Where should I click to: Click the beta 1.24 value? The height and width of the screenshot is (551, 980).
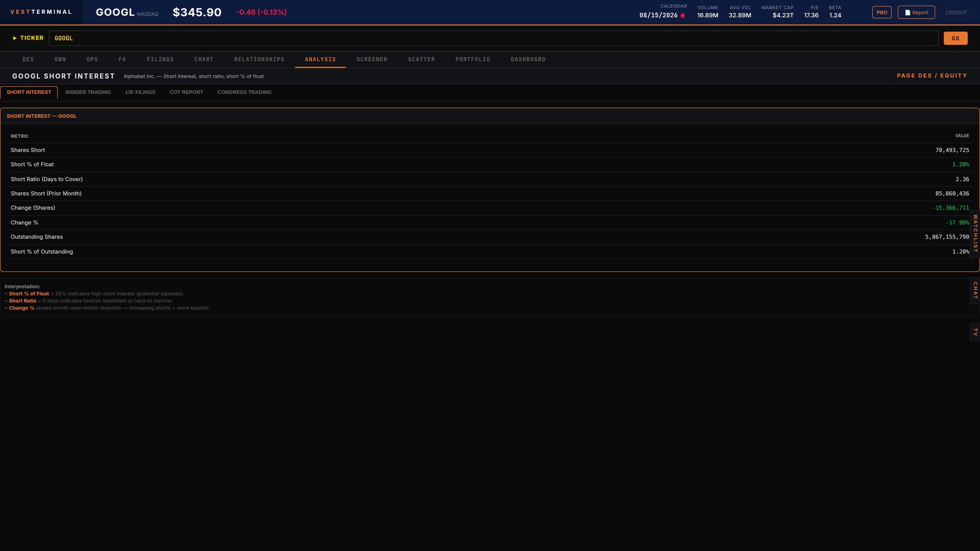[x=835, y=15]
